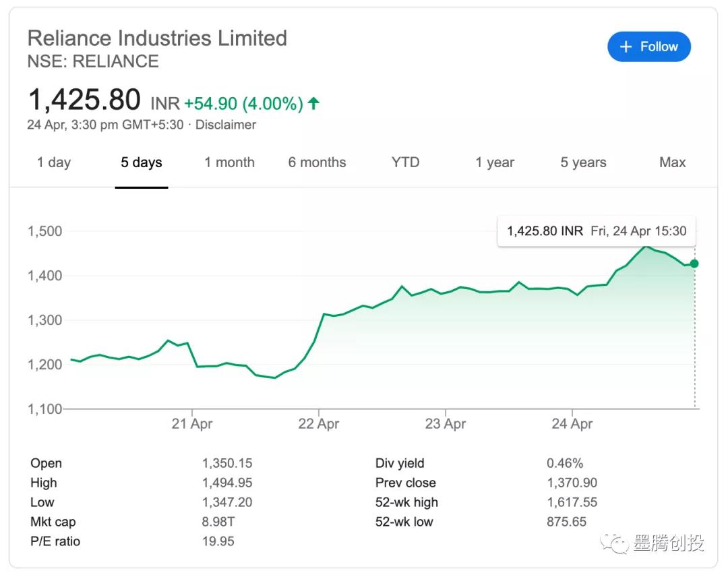Select the YTD time range
This screenshot has height=575, width=728.
(405, 162)
